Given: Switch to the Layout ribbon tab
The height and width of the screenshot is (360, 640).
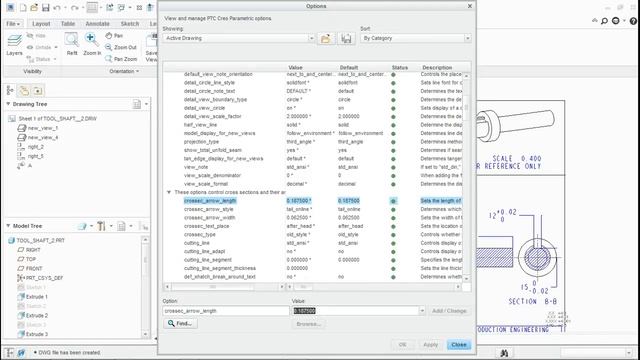Looking at the screenshot, I should point(41,24).
